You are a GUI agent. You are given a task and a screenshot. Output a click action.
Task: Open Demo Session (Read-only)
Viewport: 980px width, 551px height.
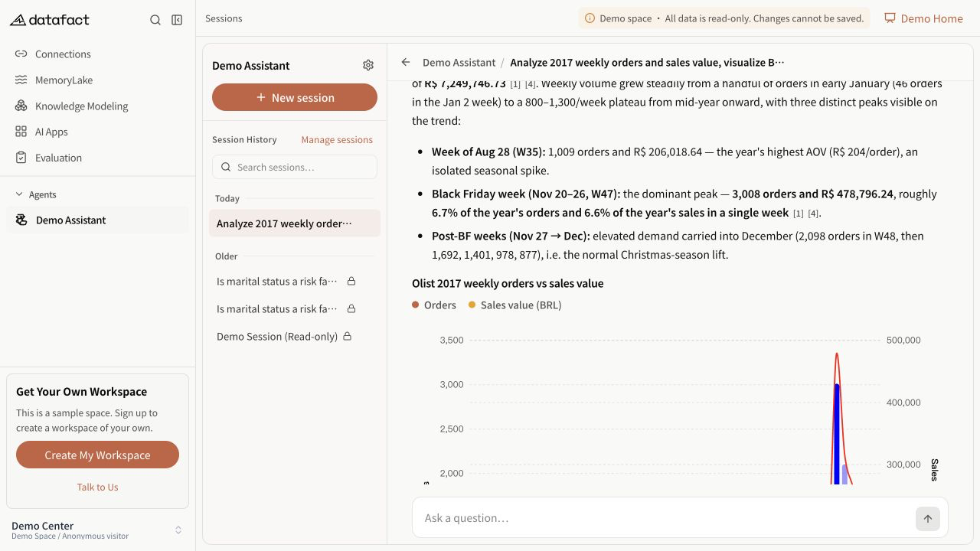[x=295, y=337]
